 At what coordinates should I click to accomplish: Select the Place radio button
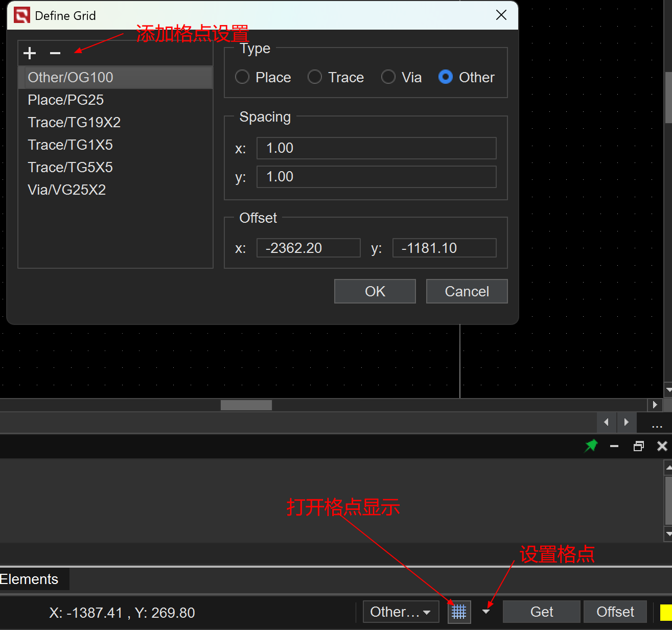(242, 77)
